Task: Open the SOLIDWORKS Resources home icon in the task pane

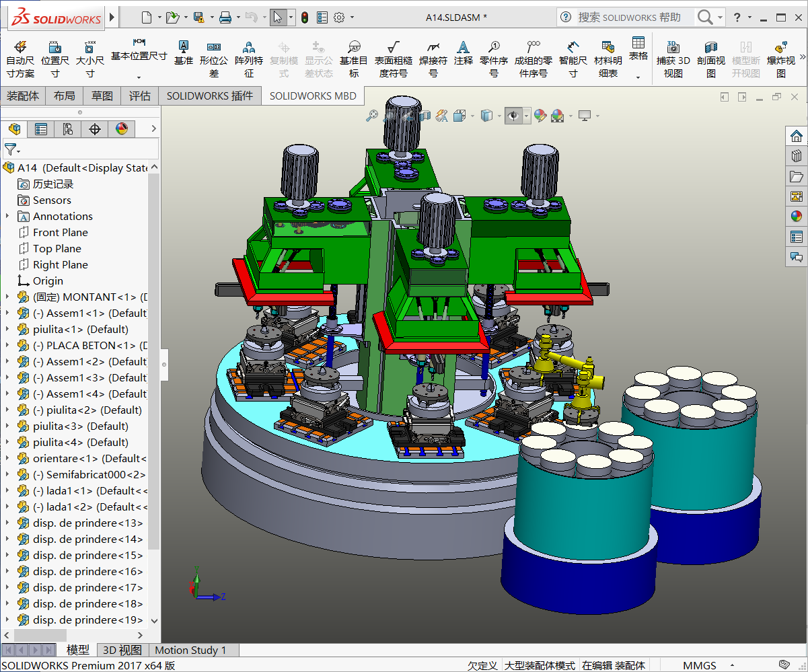Action: (797, 136)
